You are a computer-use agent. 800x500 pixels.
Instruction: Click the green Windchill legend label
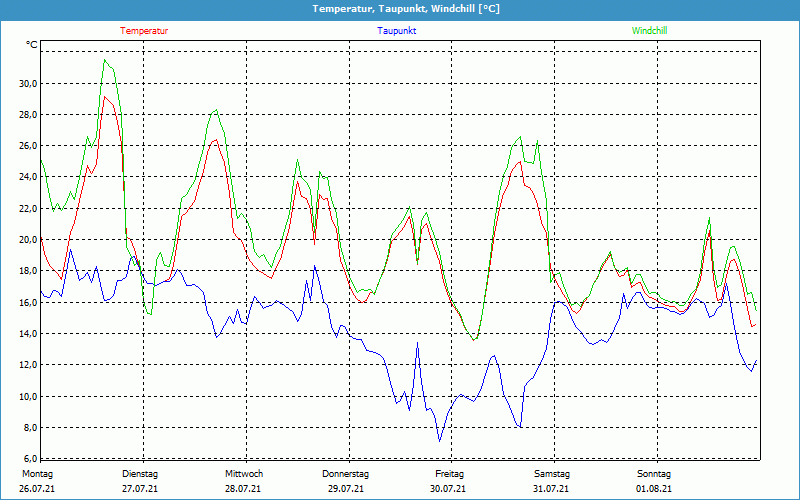coord(649,31)
